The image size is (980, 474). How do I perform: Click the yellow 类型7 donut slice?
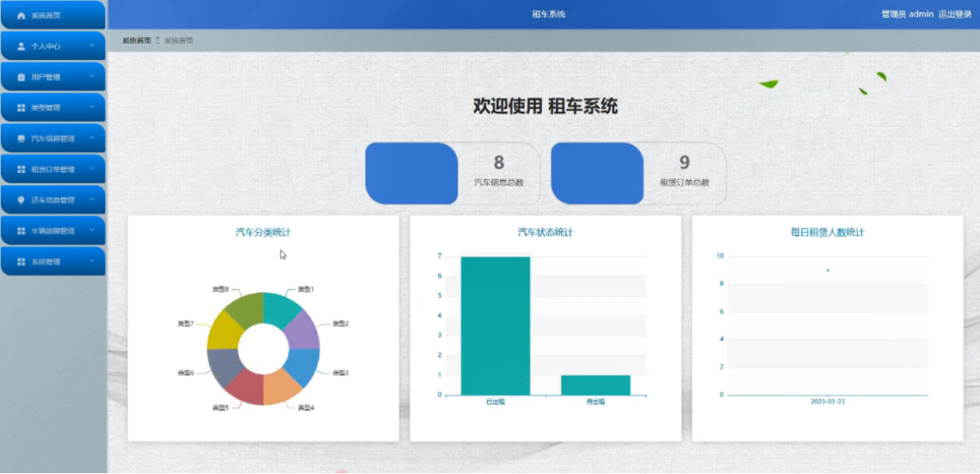[x=223, y=330]
